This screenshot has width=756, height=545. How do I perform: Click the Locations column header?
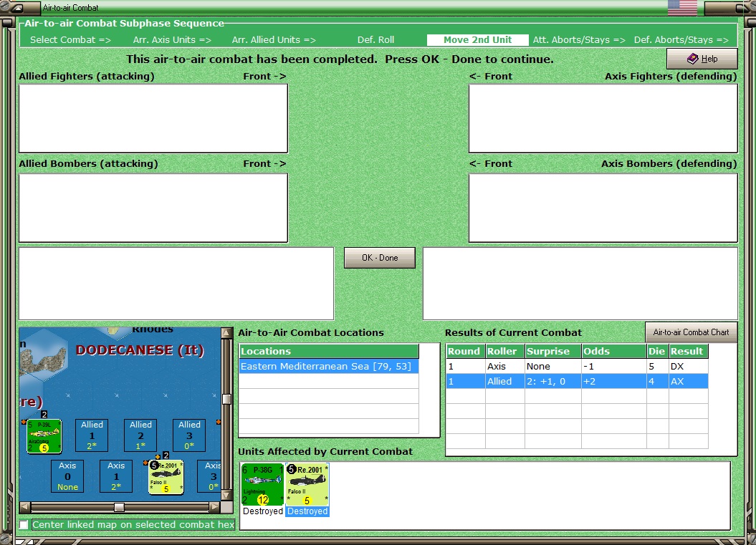(329, 352)
